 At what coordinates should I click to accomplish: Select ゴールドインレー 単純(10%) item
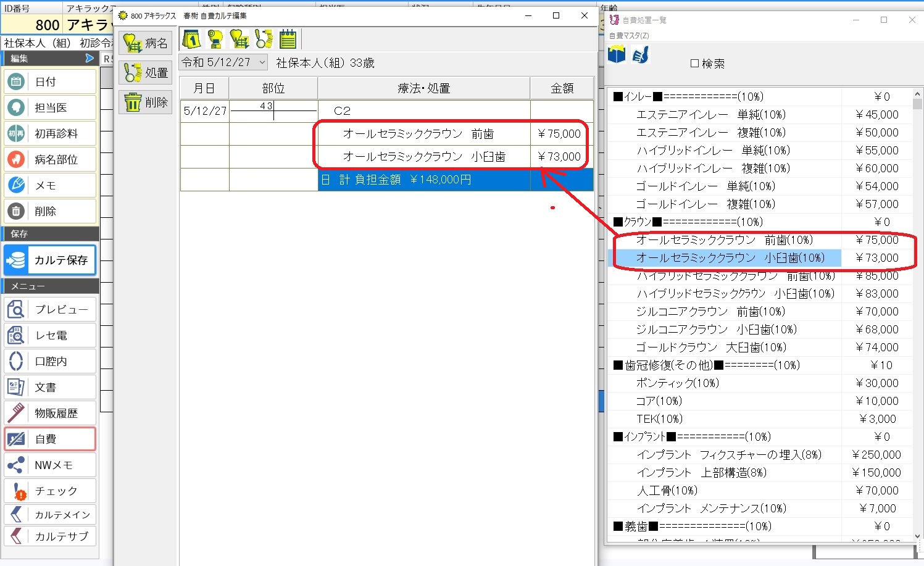pos(705,186)
